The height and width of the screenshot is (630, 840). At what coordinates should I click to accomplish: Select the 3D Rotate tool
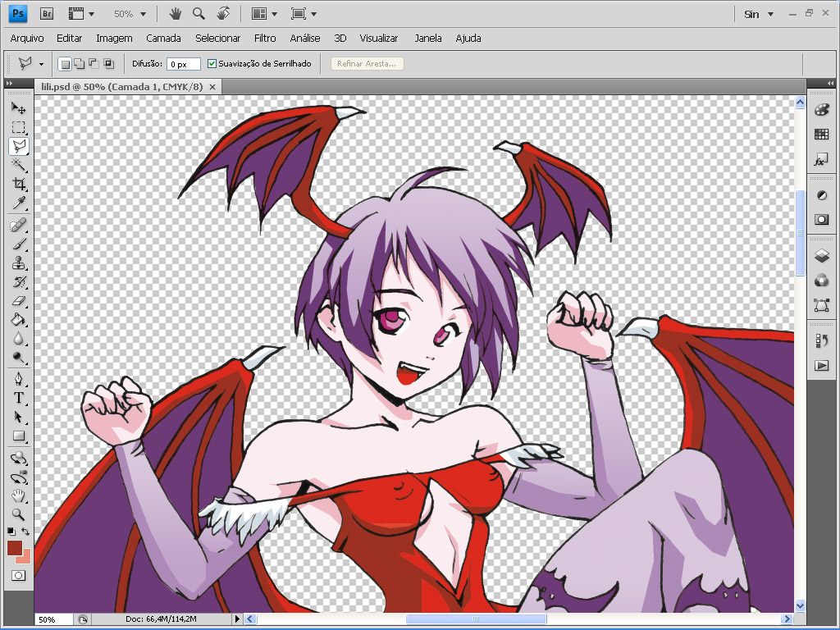coord(19,458)
